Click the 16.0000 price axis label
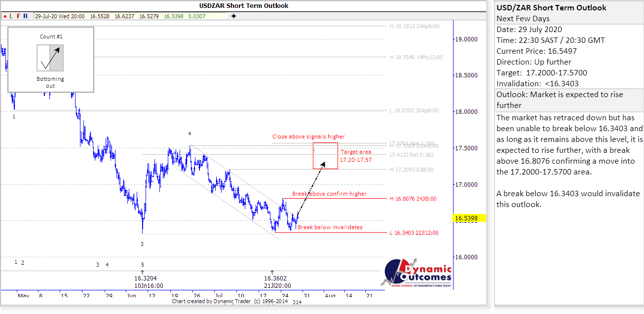Image resolution: width=644 pixels, height=314 pixels. pos(466,257)
